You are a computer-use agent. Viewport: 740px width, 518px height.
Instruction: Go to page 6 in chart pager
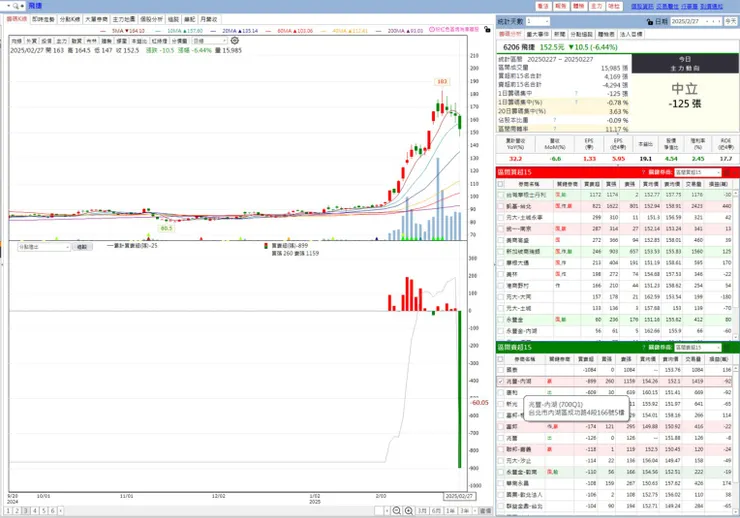52,510
